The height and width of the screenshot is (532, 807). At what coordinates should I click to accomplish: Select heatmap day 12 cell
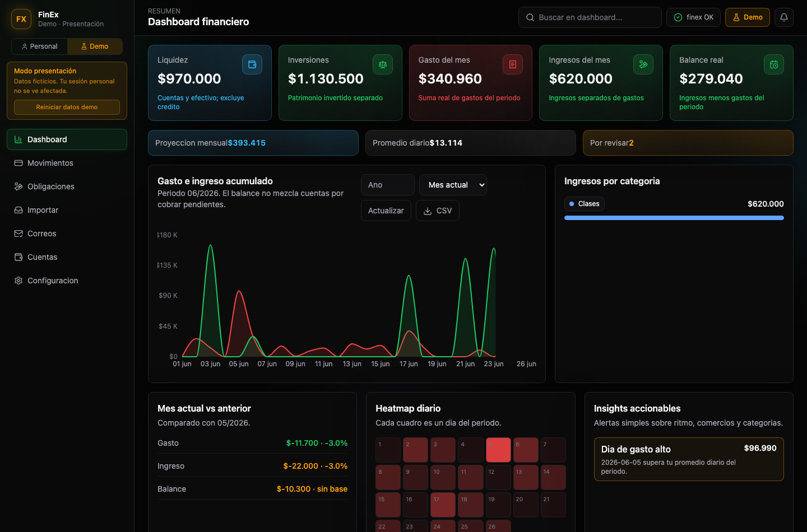coord(498,477)
